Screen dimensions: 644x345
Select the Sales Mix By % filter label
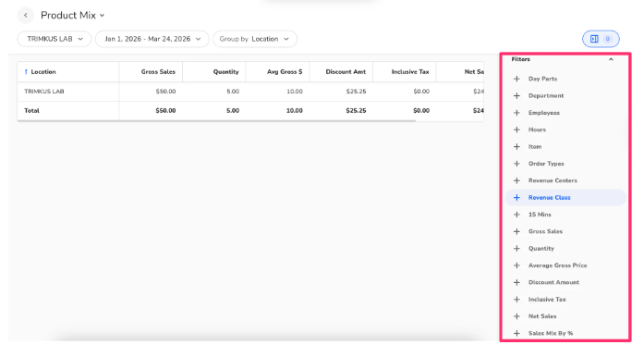(x=551, y=333)
